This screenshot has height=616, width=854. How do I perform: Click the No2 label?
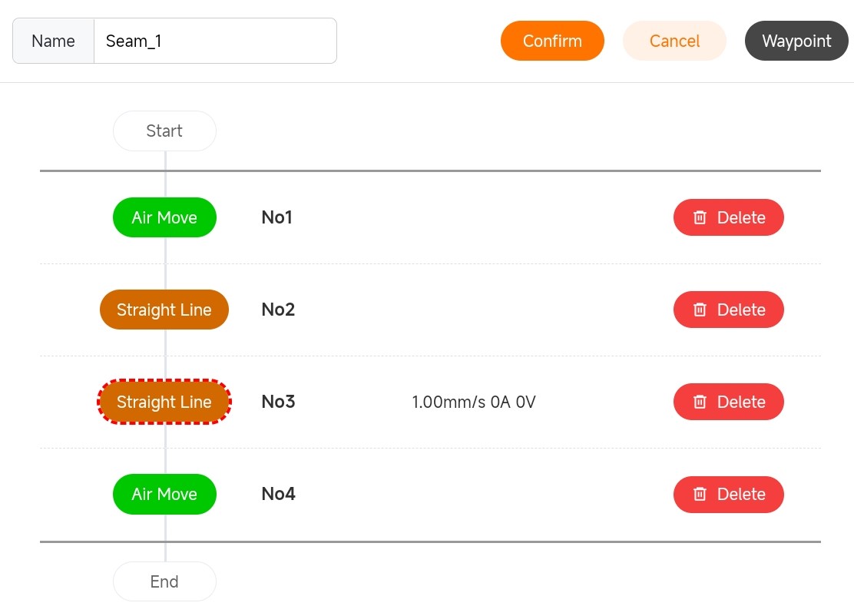(278, 310)
